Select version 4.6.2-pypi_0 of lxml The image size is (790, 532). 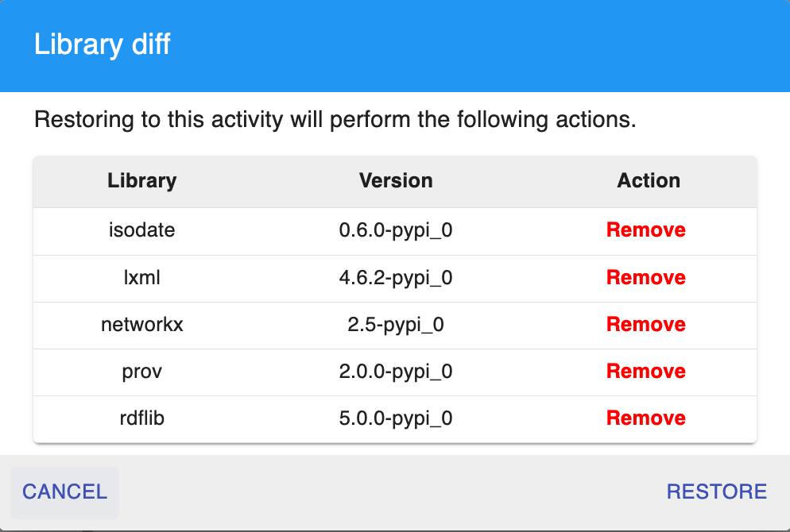coord(396,277)
